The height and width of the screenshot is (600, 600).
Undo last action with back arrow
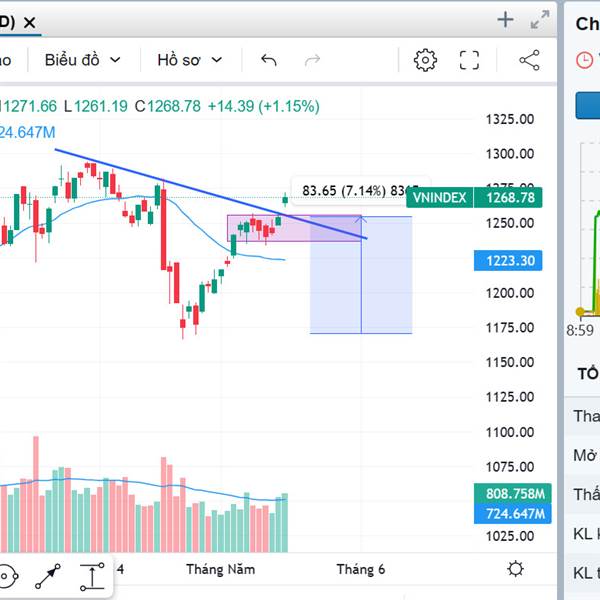(x=269, y=60)
